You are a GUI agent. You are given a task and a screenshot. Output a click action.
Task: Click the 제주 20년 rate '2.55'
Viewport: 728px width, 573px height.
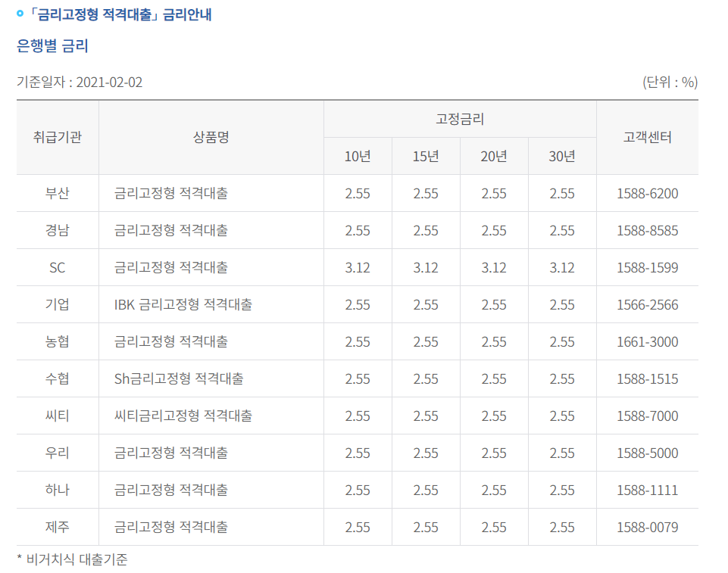(x=493, y=528)
